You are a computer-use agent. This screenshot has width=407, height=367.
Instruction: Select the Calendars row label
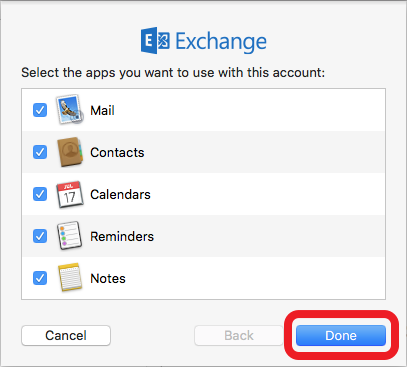click(120, 194)
